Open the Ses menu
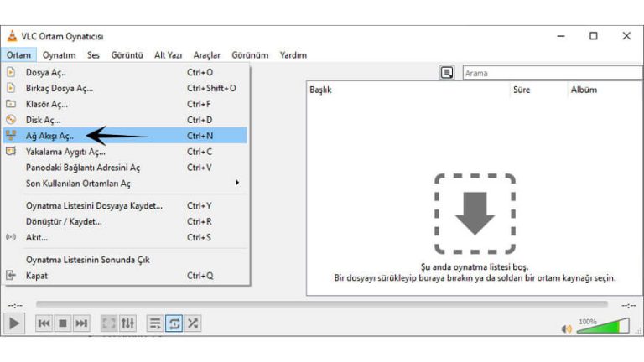The width and height of the screenshot is (644, 362). click(x=93, y=55)
